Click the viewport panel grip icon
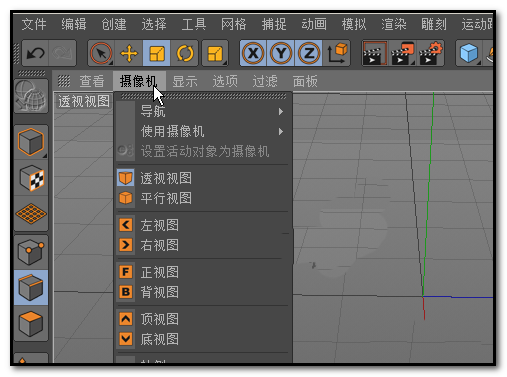This screenshot has width=507, height=377. pos(64,81)
